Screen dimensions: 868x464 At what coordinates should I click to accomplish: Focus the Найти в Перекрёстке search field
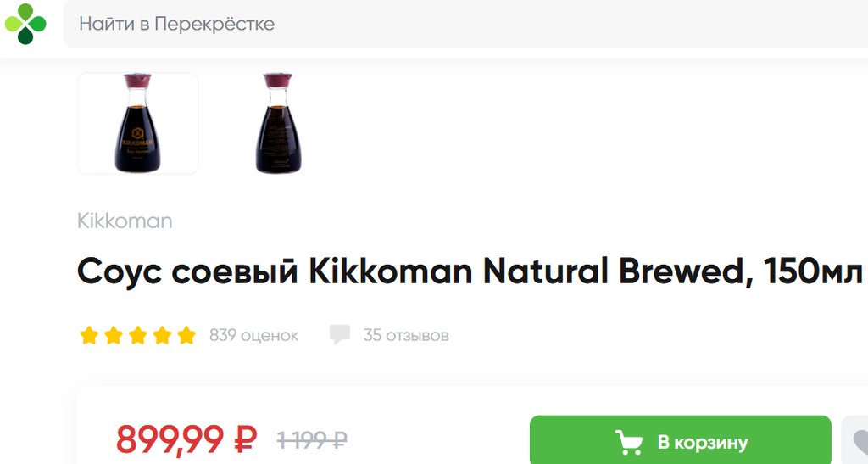point(465,24)
